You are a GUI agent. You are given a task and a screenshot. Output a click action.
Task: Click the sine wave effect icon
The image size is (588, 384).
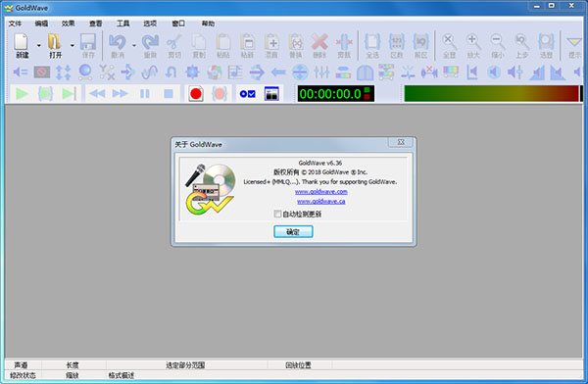(149, 72)
